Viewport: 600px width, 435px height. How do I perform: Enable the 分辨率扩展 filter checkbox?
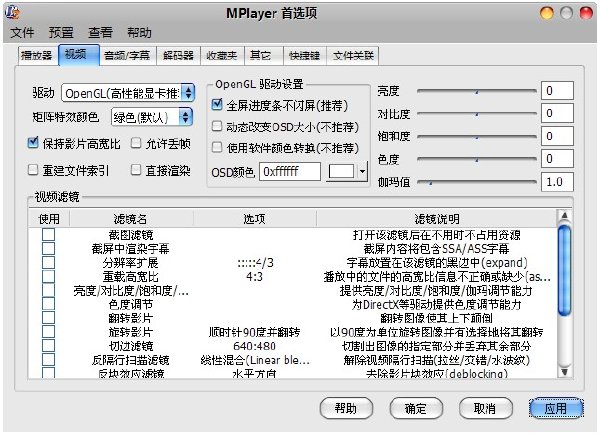[x=49, y=262]
